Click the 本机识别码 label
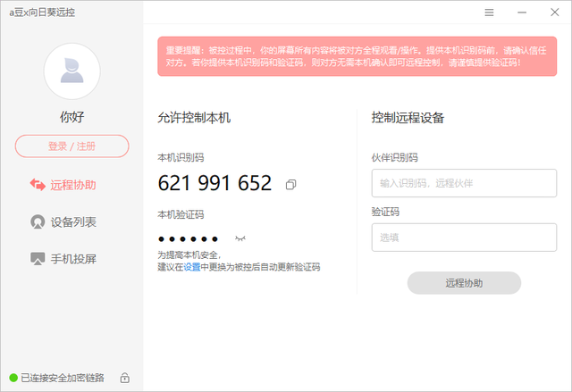The image size is (572, 392). point(181,157)
